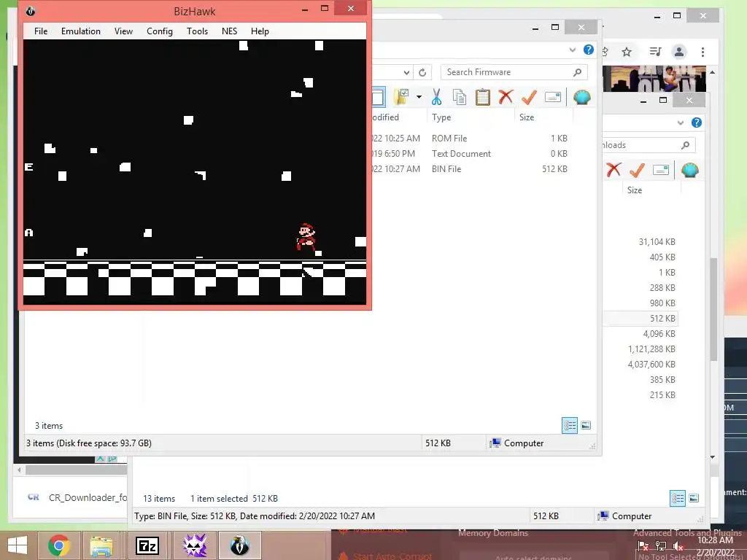
Task: Switch Firmware window to large icons view
Action: coord(586,425)
